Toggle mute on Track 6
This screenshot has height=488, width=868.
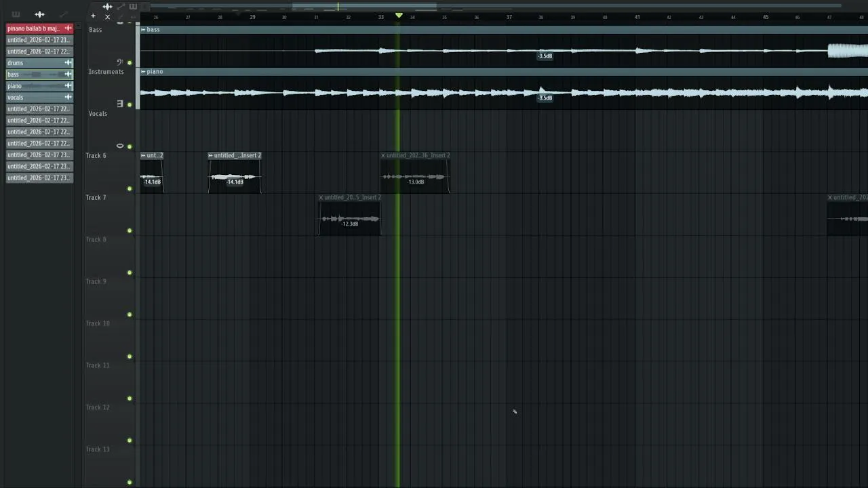[130, 189]
